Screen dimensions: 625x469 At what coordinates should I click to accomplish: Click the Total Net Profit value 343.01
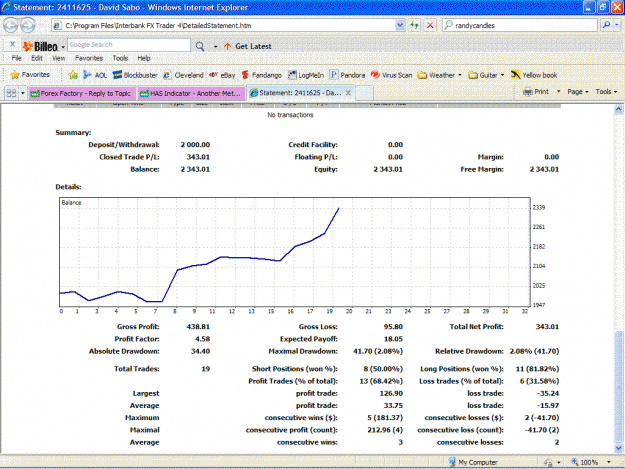(547, 326)
